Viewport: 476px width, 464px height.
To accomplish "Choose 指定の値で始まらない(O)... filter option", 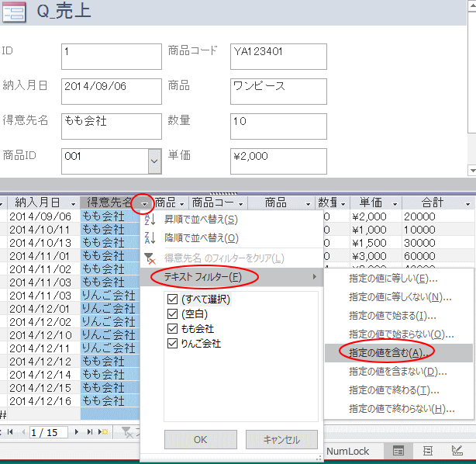I will tap(399, 334).
